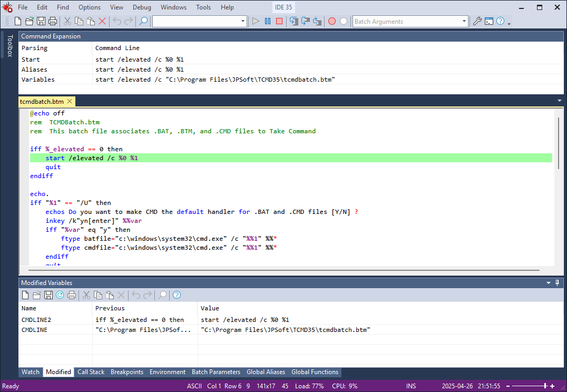567x392 pixels.
Task: Pin the Modified Variables panel
Action: tap(557, 282)
